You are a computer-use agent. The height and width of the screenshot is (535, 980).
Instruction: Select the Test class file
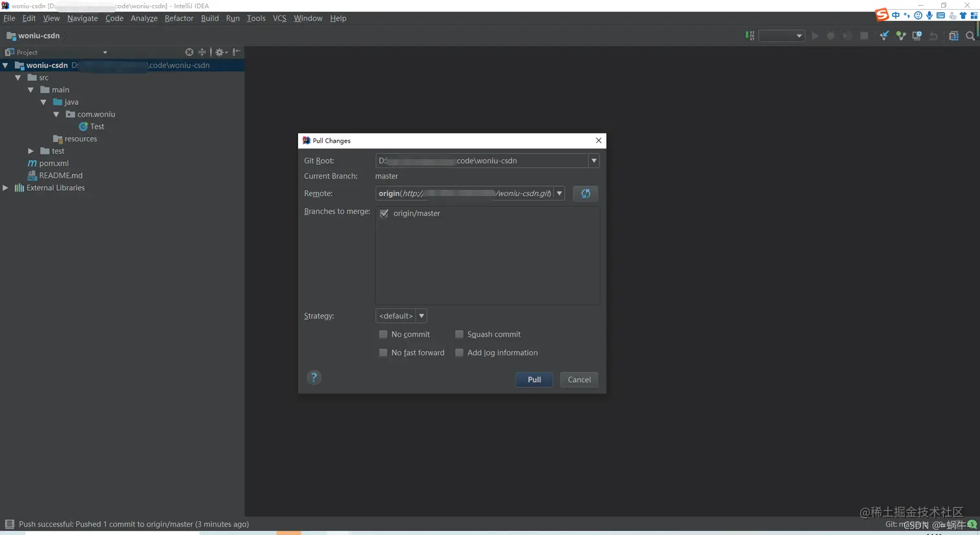(x=91, y=126)
